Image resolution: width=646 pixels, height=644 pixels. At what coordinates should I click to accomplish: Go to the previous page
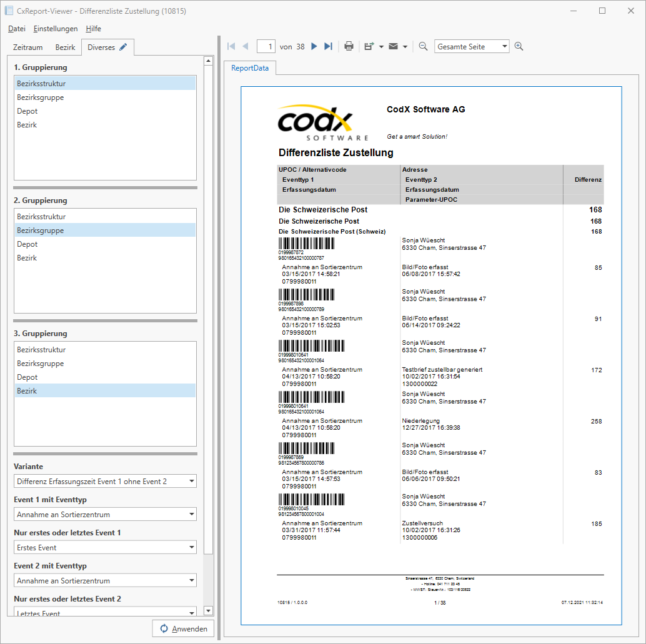pyautogui.click(x=245, y=46)
